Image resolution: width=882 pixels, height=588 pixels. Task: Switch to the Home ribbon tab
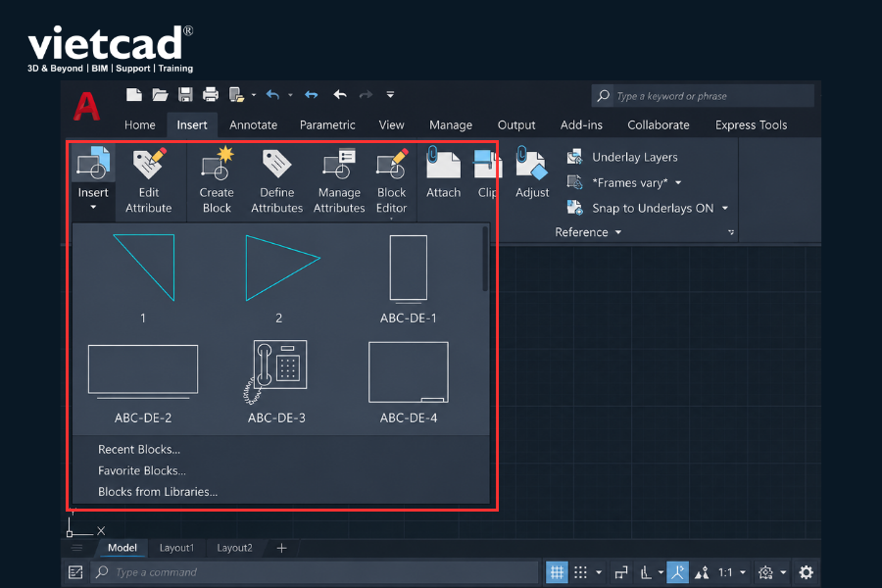pos(139,124)
